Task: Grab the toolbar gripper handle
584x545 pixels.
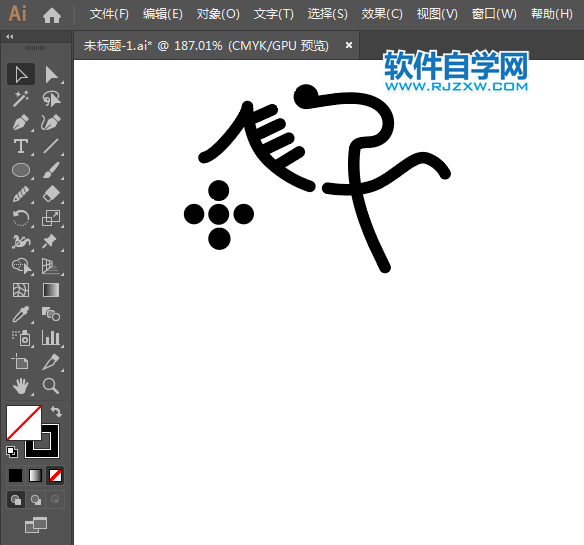Action: [x=35, y=48]
